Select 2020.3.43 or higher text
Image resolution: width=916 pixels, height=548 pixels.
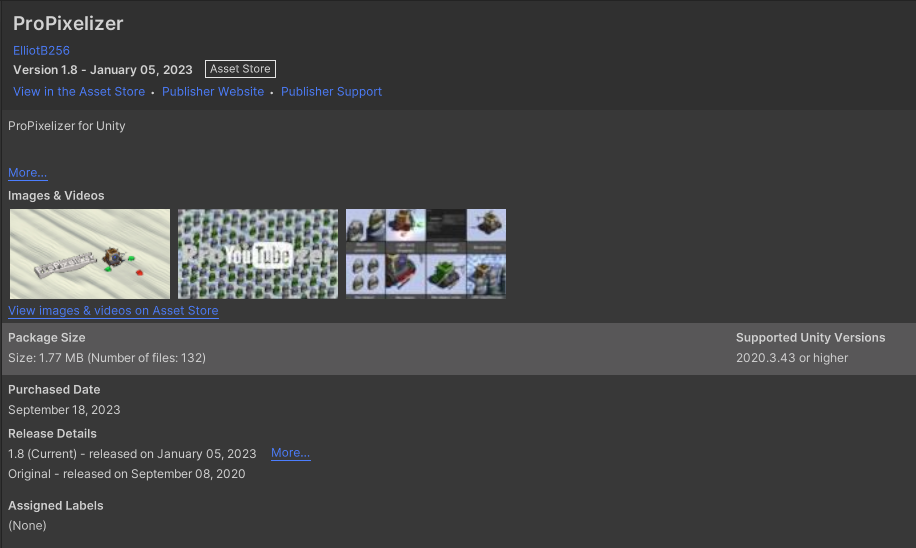792,358
